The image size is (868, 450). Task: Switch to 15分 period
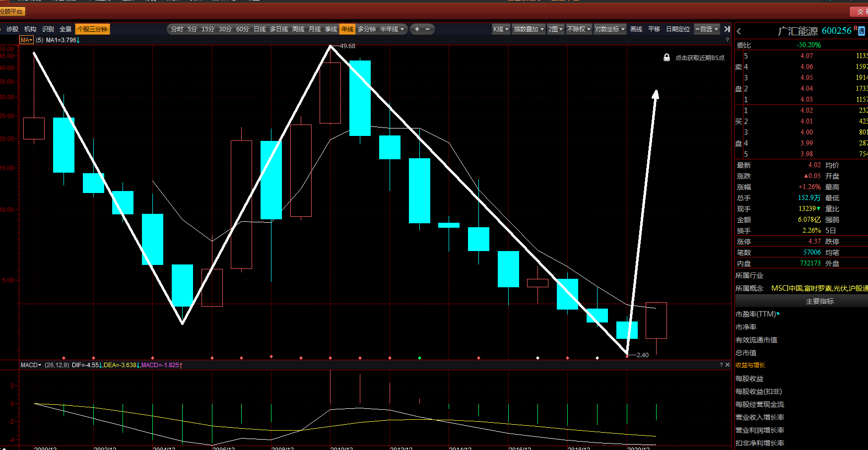click(208, 29)
